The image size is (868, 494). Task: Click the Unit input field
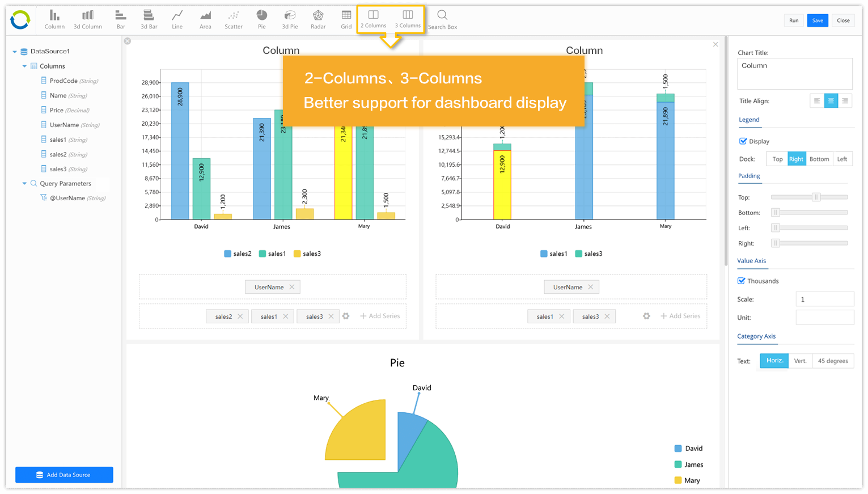pos(825,318)
